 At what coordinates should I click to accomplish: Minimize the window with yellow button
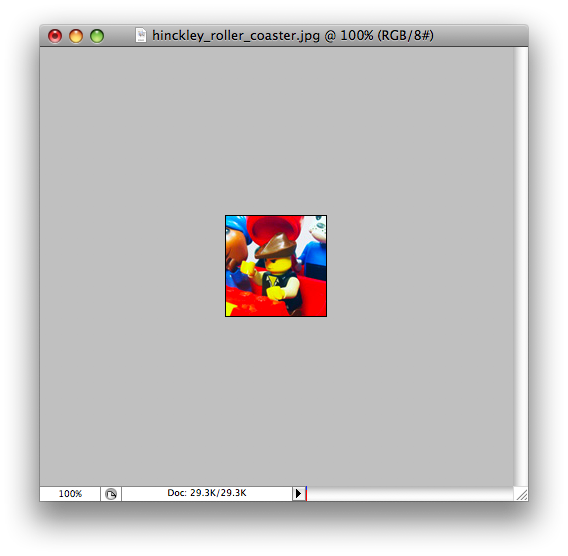coord(76,36)
